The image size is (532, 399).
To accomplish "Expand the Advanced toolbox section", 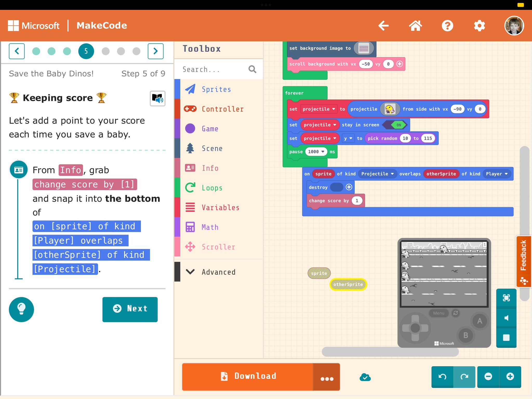I will coord(218,272).
